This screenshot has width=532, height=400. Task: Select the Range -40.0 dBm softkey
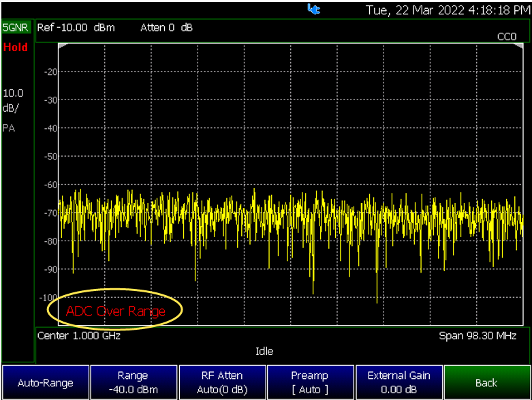pyautogui.click(x=134, y=382)
